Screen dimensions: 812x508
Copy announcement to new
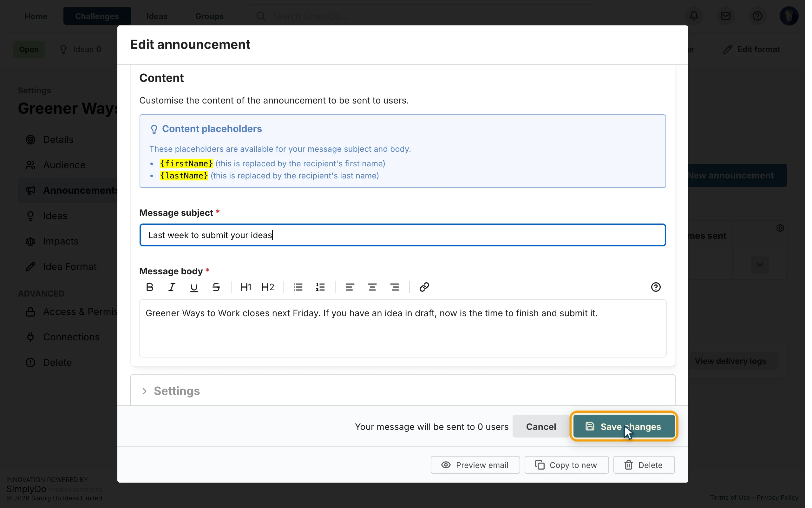(566, 465)
